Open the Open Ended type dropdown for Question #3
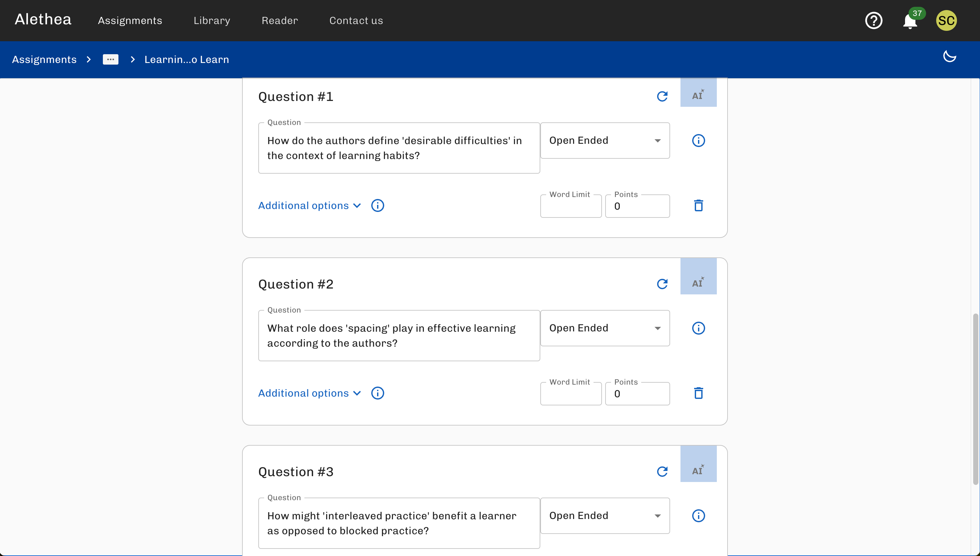The width and height of the screenshot is (980, 556). (x=605, y=515)
